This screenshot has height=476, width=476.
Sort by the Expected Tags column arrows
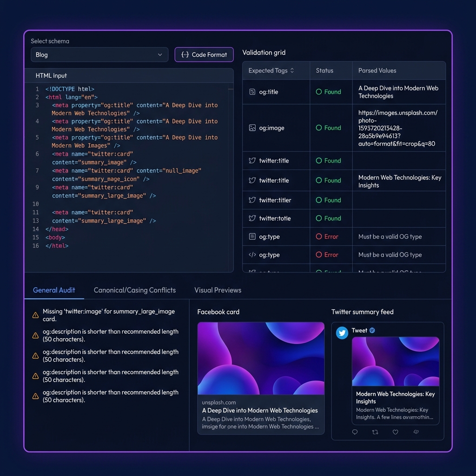pos(292,71)
